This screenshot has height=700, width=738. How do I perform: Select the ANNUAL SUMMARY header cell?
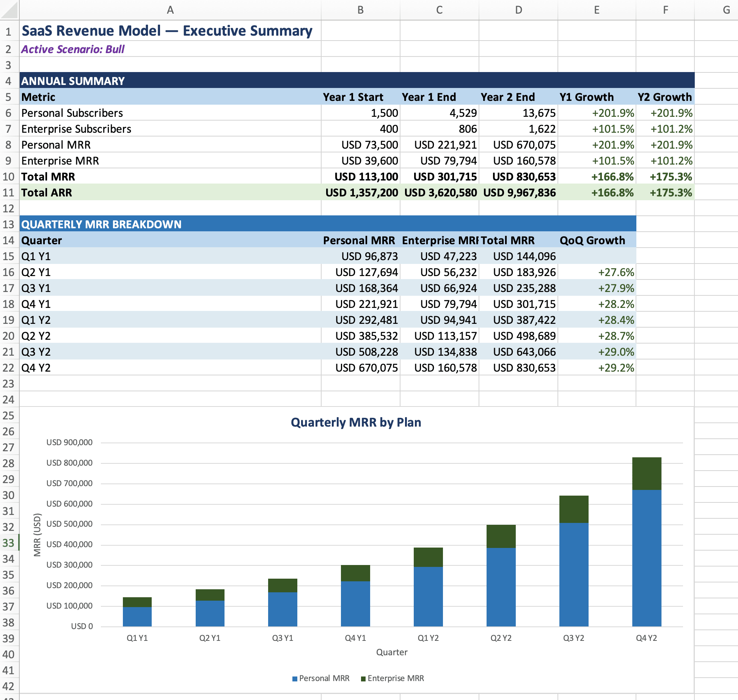[73, 81]
